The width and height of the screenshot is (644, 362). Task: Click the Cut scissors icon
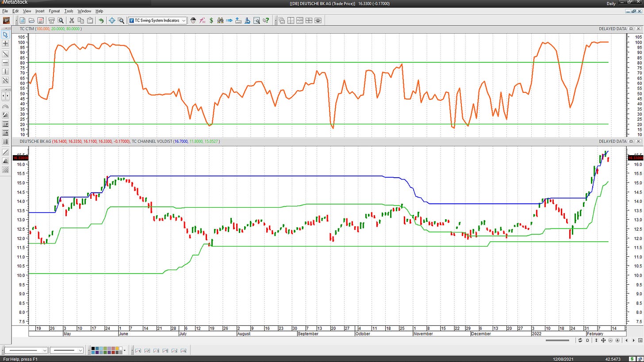pos(72,20)
